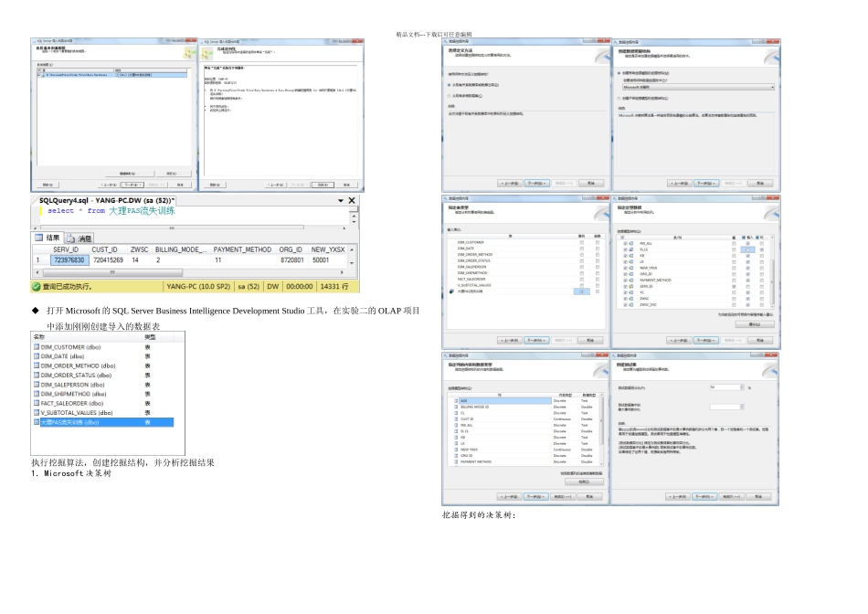Click the column icon beside PAYMENT METHOD in content types

pyautogui.click(x=456, y=461)
